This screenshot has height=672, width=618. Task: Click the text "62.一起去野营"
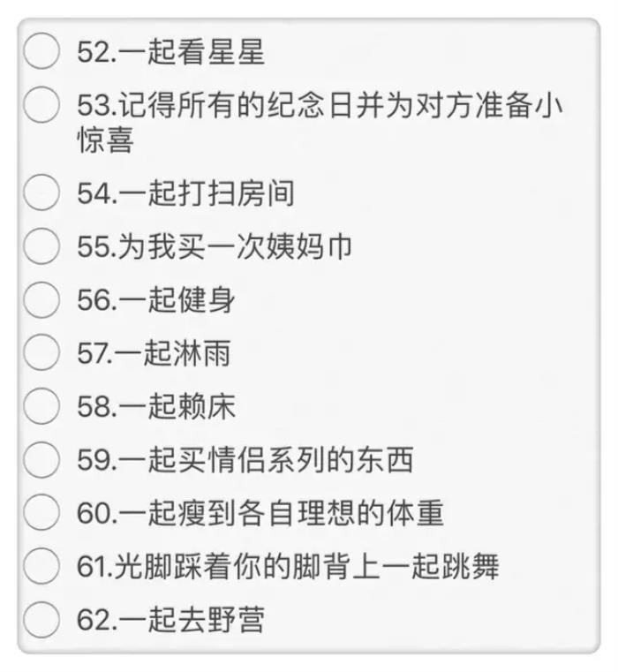pos(171,621)
